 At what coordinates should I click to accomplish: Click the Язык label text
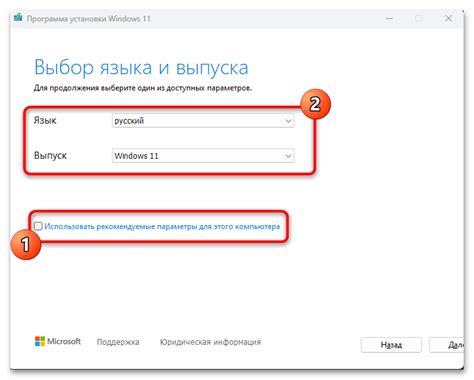click(x=45, y=120)
